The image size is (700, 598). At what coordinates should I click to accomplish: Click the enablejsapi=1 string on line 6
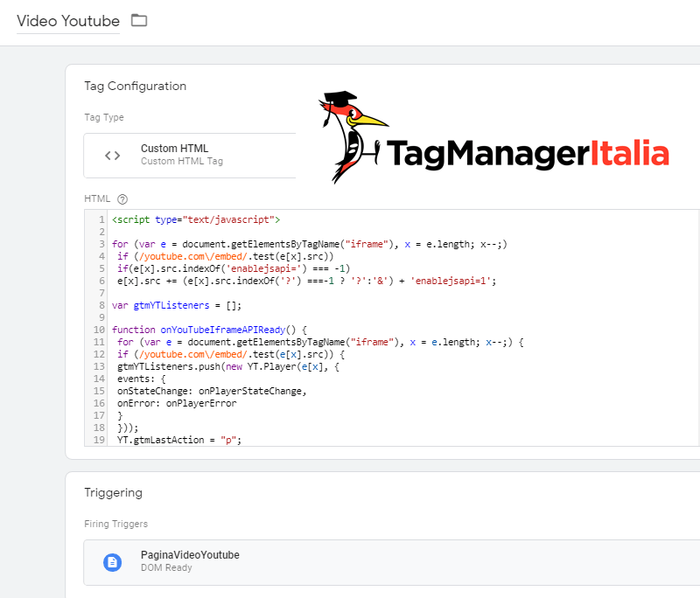[451, 281]
